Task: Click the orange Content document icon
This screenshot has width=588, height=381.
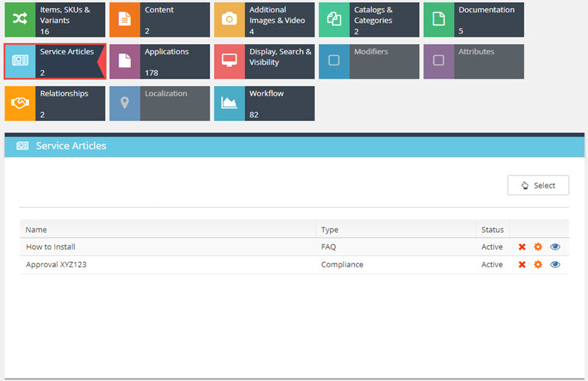Action: click(124, 19)
